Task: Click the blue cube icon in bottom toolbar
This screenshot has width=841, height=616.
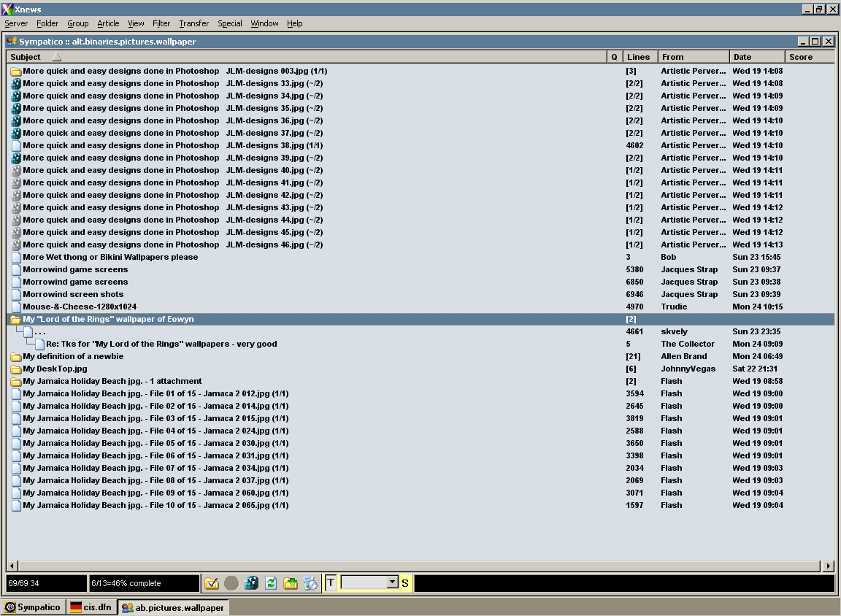Action: [251, 583]
